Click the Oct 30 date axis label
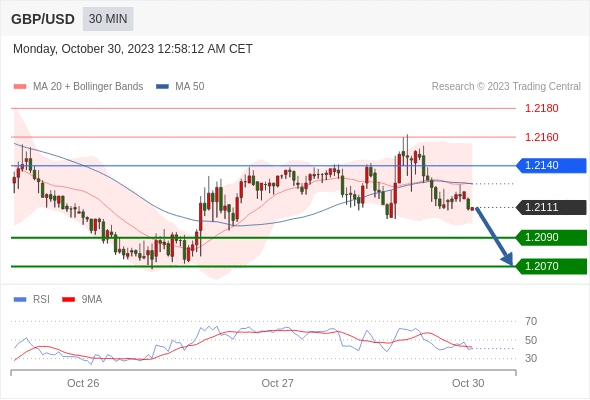The image size is (590, 400). pyautogui.click(x=468, y=383)
